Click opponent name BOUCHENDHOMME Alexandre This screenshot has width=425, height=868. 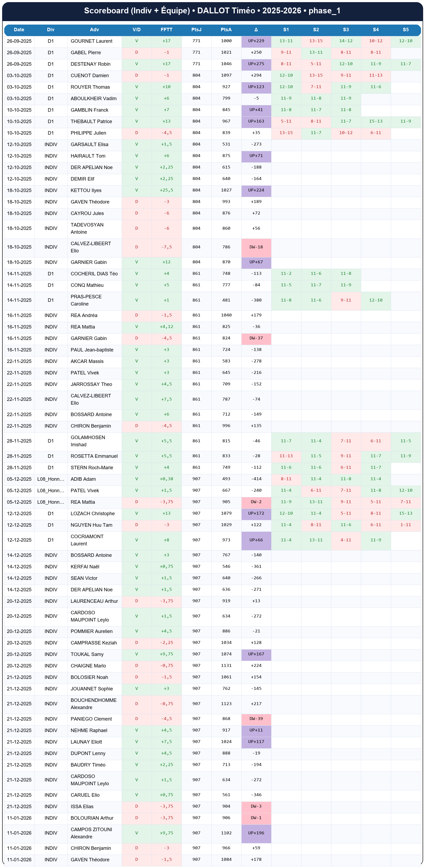click(x=93, y=703)
